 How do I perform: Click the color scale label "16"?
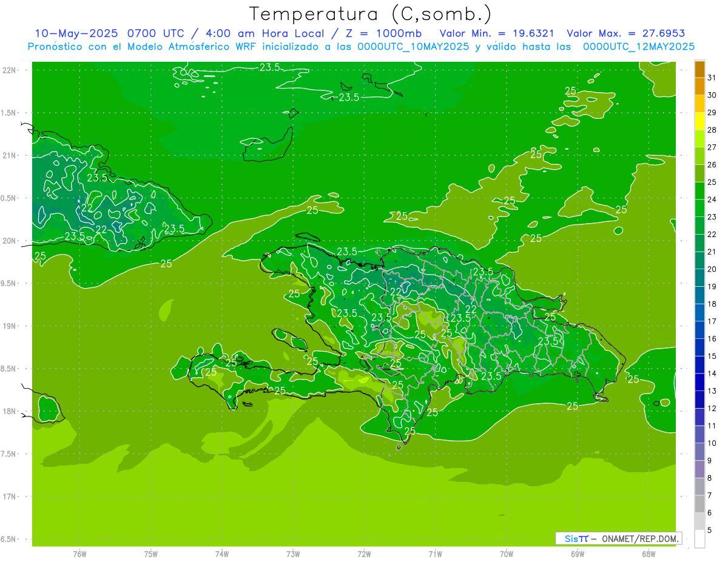(x=712, y=339)
